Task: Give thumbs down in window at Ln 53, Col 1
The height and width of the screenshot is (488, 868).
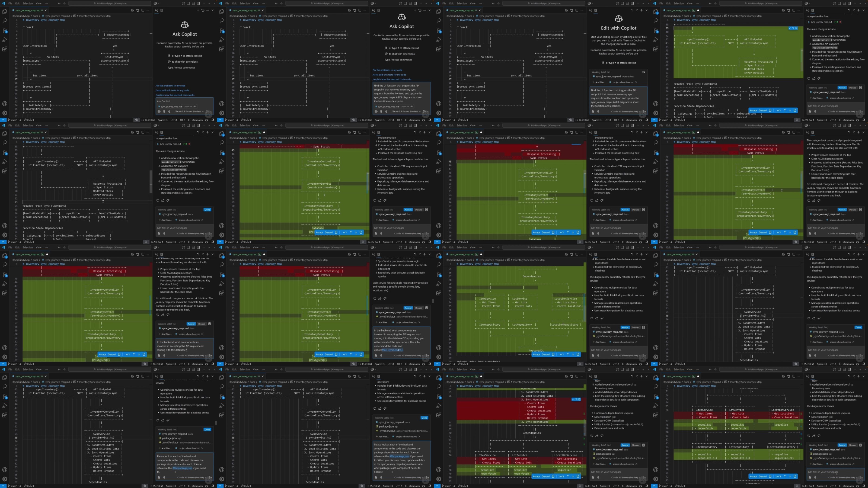Action: [x=168, y=200]
